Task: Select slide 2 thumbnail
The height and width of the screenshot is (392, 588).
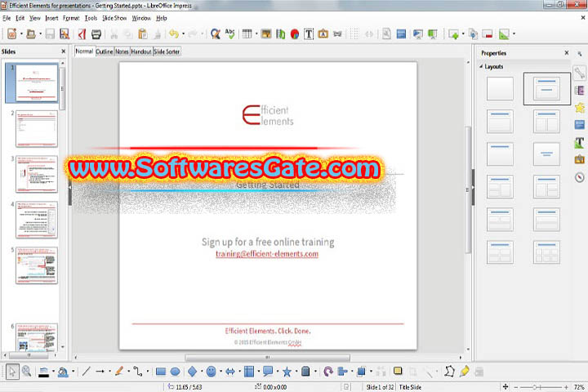Action: (37, 129)
